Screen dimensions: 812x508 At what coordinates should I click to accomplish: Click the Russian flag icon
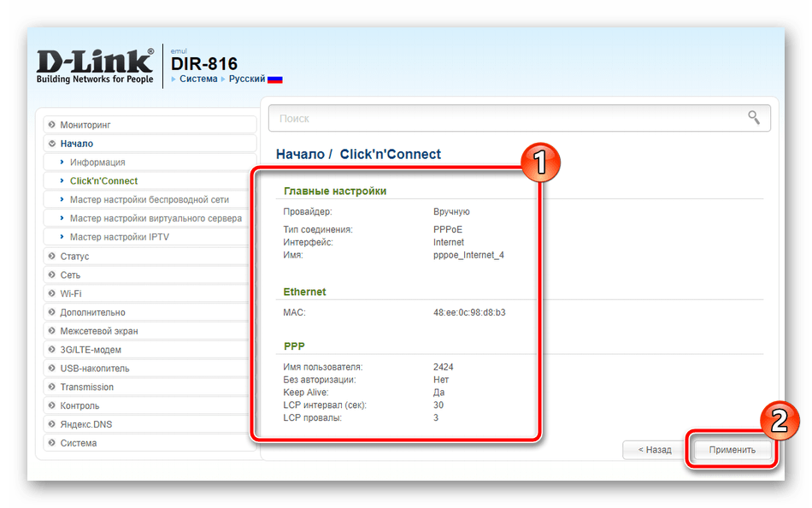coord(275,80)
